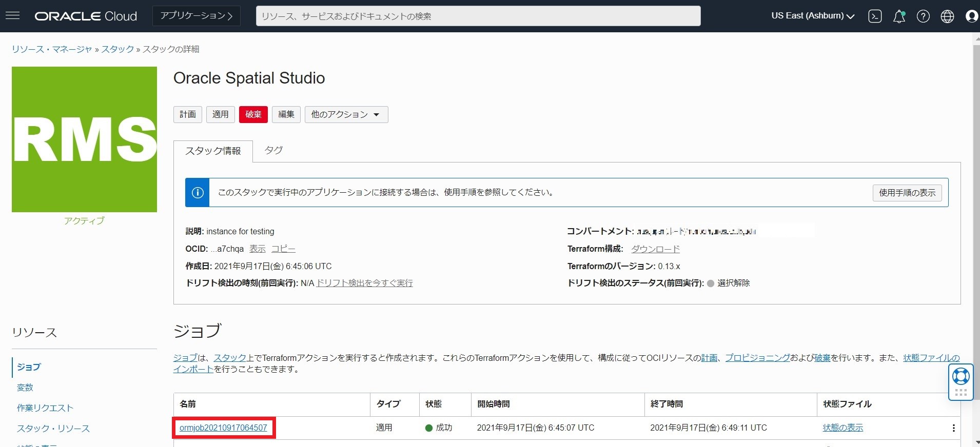Viewport: 980px width, 447px height.
Task: Open the job row three-dot actions menu
Action: (953, 428)
